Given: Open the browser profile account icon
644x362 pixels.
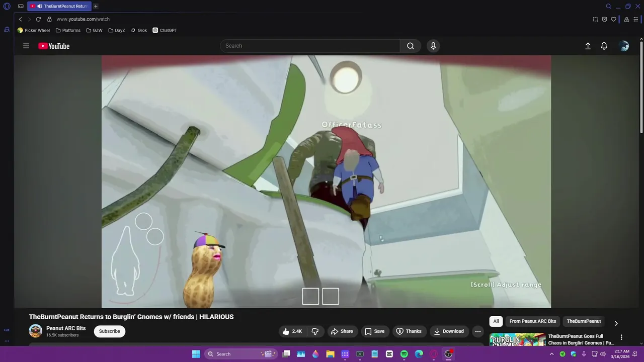Looking at the screenshot, I should tap(626, 19).
